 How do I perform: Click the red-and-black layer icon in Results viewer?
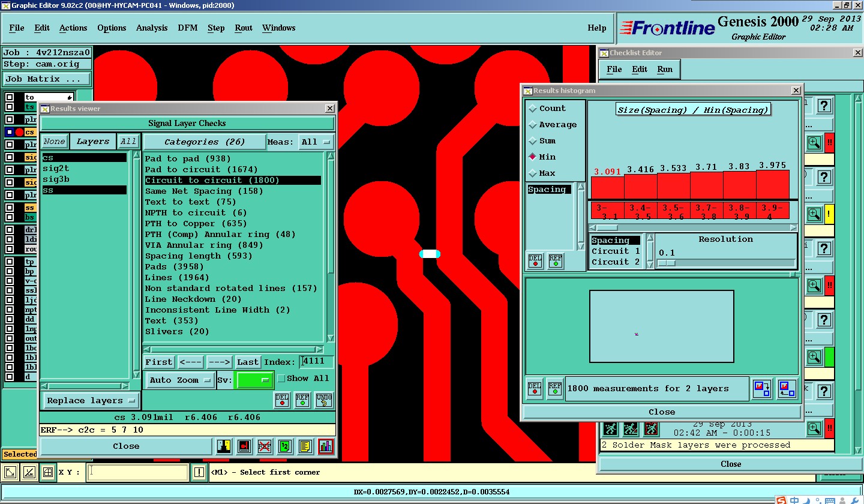tap(244, 446)
